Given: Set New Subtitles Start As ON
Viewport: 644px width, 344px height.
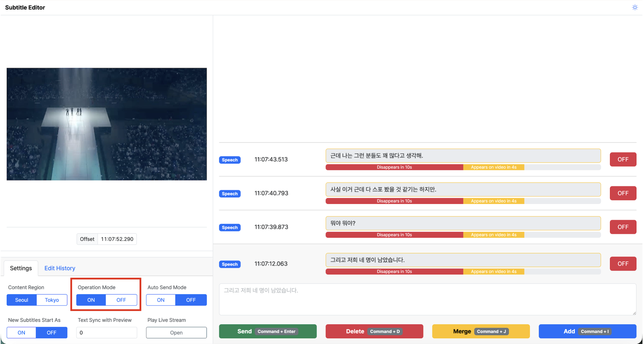Looking at the screenshot, I should tap(21, 333).
